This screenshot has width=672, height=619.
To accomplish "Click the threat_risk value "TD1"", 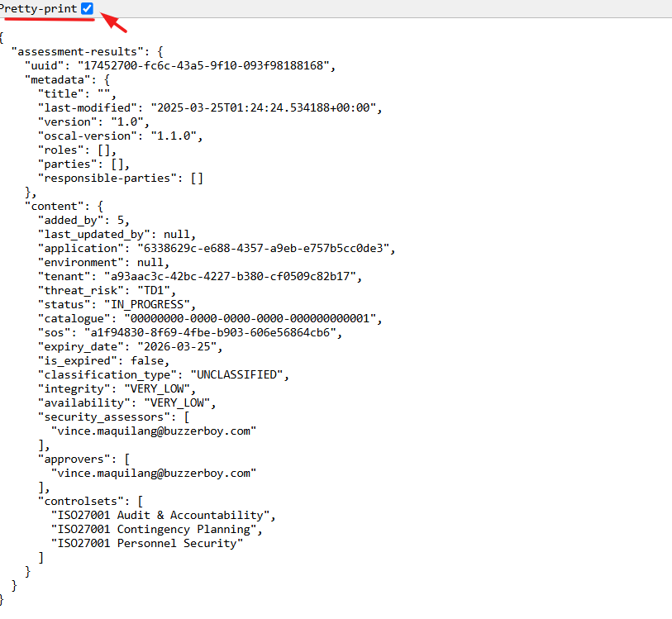I will (151, 290).
